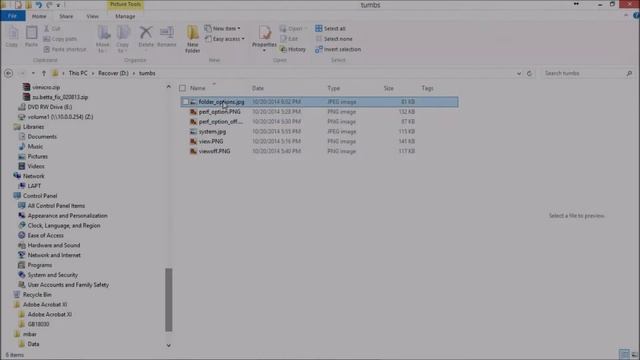The width and height of the screenshot is (640, 360).
Task: Click the Paste icon in Clipboard group
Action: point(31,37)
